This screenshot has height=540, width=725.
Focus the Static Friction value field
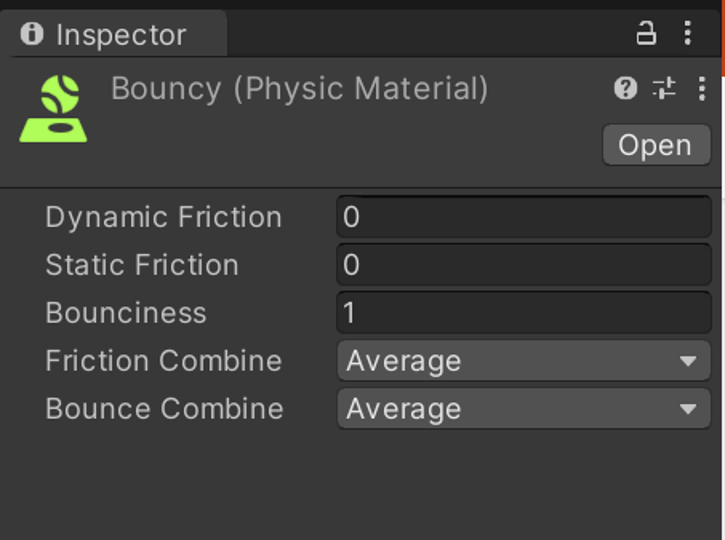524,265
